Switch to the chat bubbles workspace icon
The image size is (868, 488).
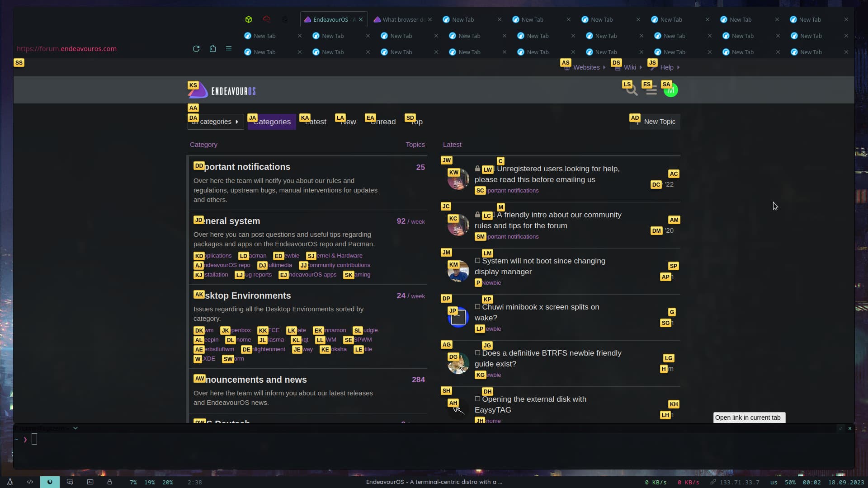(x=70, y=482)
